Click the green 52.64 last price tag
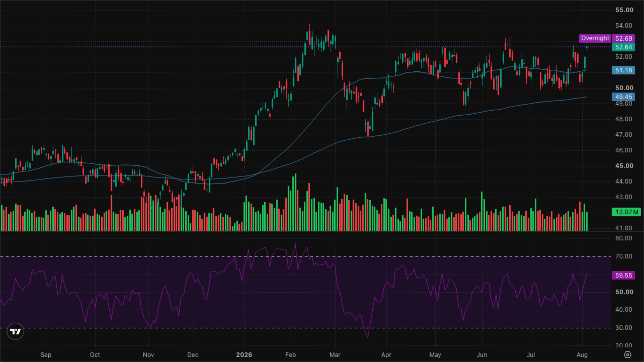 pyautogui.click(x=624, y=47)
